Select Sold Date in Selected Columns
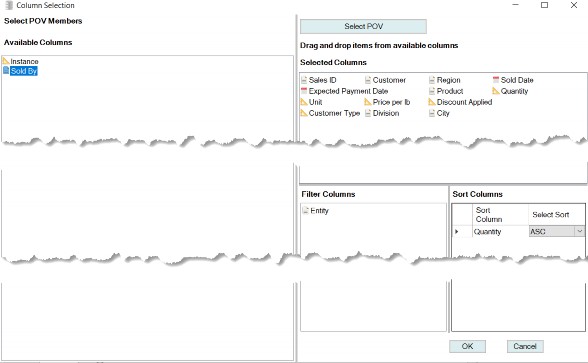 pyautogui.click(x=517, y=80)
